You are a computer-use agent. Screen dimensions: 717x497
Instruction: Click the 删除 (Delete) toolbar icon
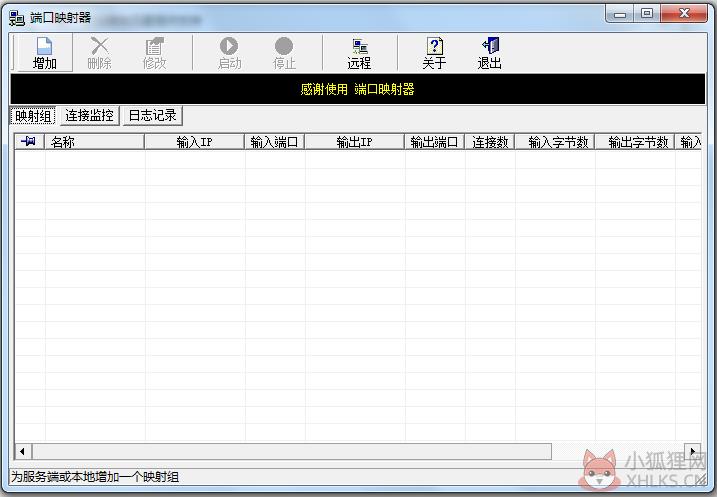point(99,53)
